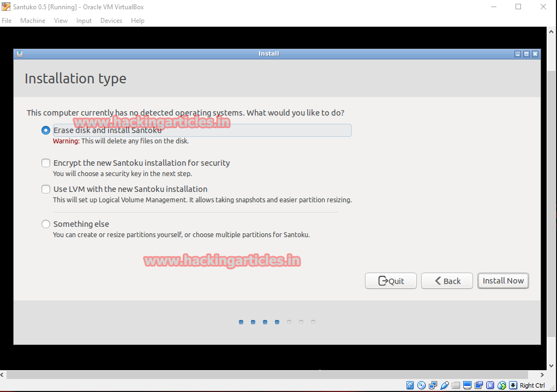Click the vertical scrollbar down arrow
557x392 pixels.
552,365
